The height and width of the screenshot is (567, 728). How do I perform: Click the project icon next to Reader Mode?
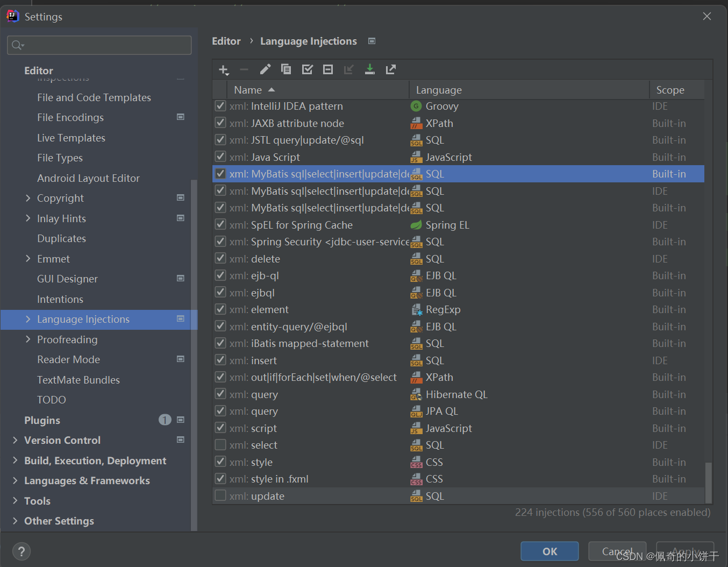pos(181,359)
